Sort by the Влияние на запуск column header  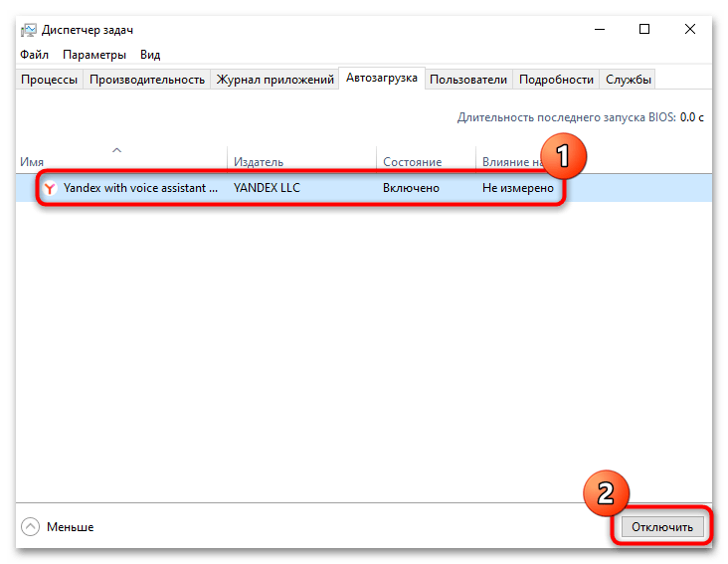pos(512,162)
